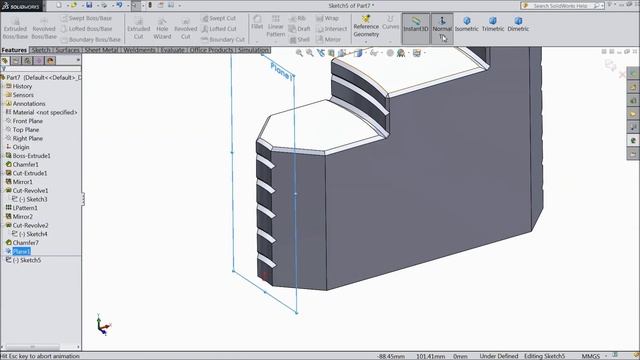Click the Zoom to Fit icon

tap(299, 53)
